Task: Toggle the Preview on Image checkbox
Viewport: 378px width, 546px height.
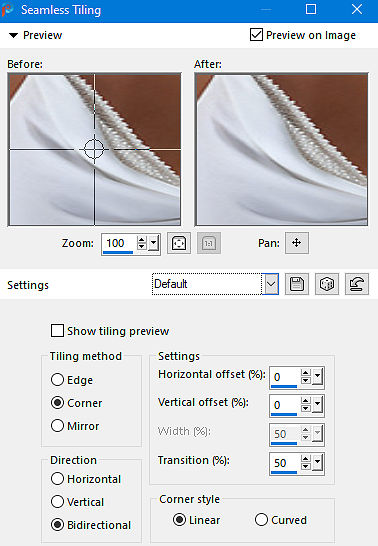Action: (256, 35)
